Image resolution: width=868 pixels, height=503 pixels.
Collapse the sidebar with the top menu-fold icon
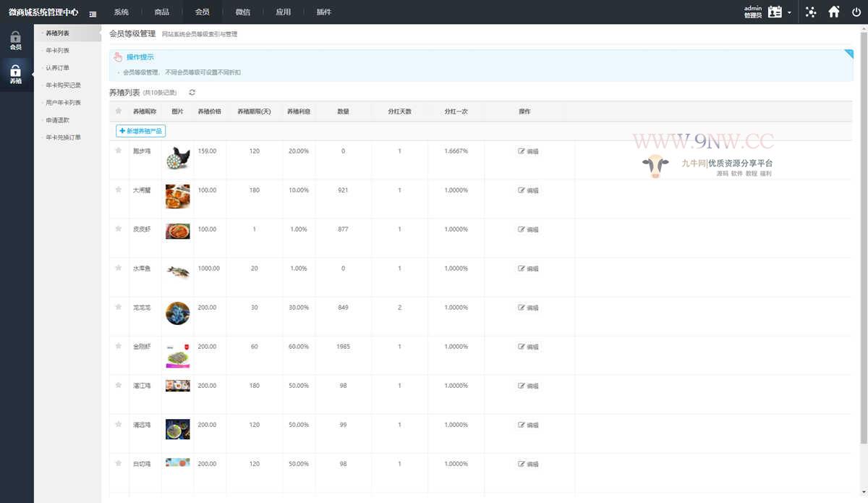tap(93, 13)
